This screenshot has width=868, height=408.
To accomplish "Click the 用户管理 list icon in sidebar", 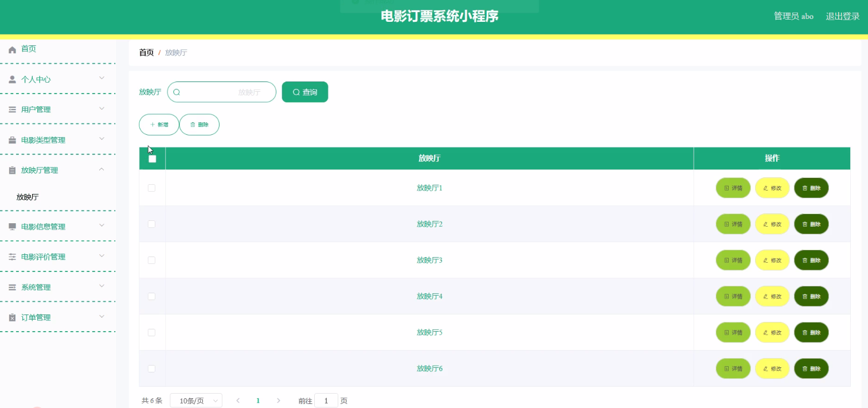I will pos(11,109).
